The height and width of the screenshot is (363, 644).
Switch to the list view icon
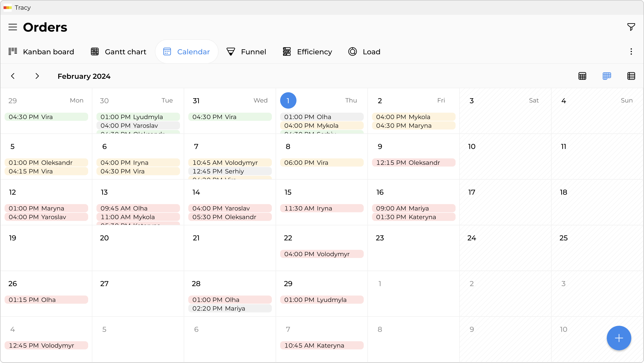(631, 76)
